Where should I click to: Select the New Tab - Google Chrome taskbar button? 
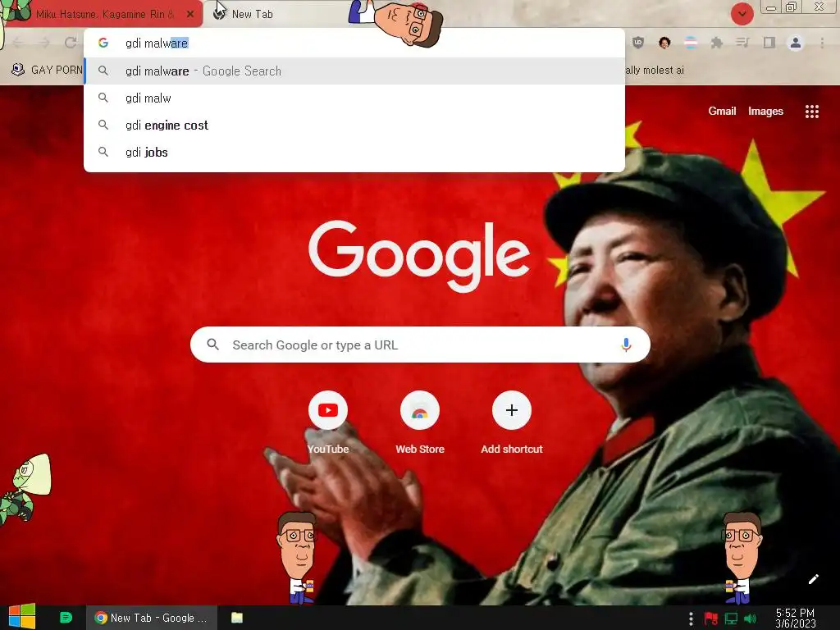tap(152, 618)
